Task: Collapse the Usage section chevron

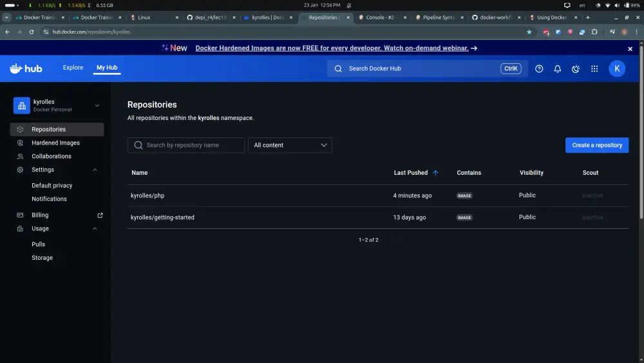Action: [95, 229]
